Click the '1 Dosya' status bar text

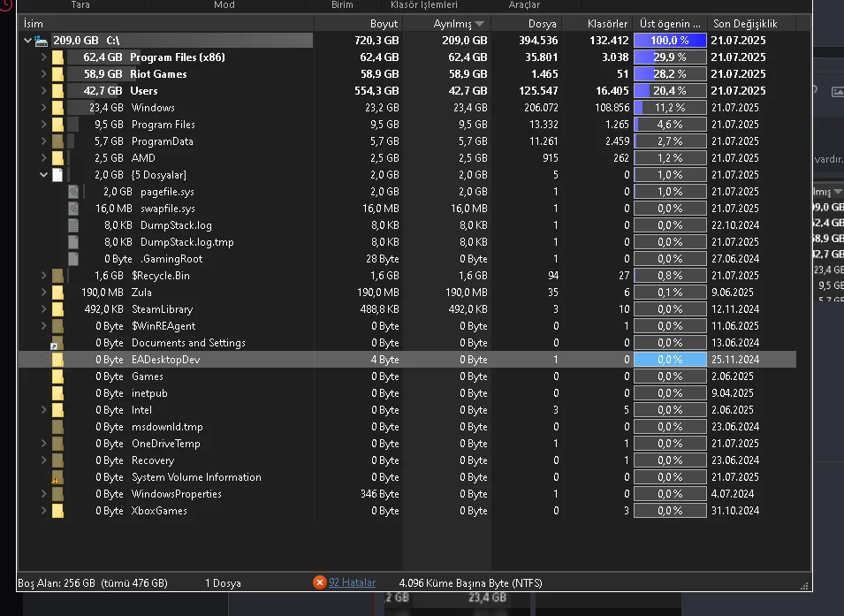pyautogui.click(x=223, y=583)
